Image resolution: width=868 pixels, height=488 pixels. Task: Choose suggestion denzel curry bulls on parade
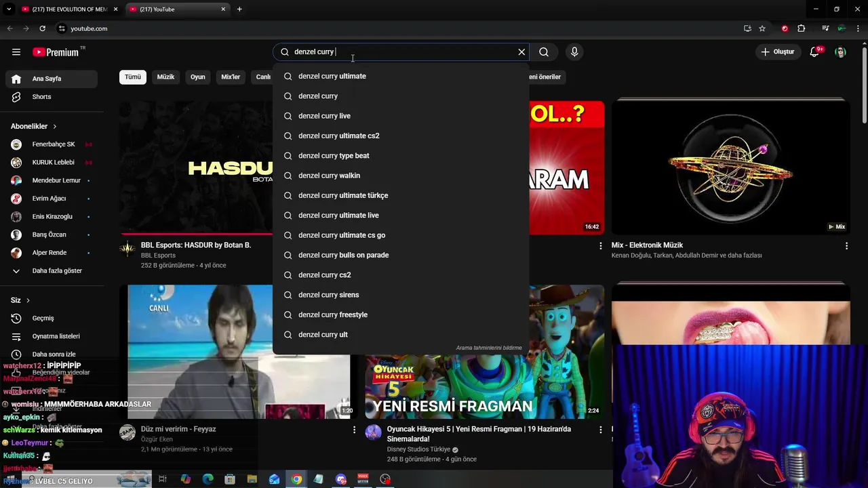tap(401, 255)
